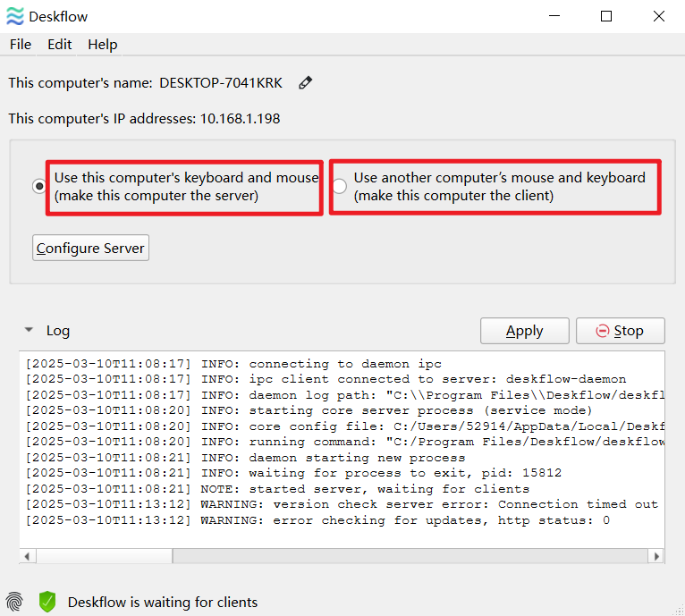Click 'Deskflow is waiting for clients' status

coord(163,602)
